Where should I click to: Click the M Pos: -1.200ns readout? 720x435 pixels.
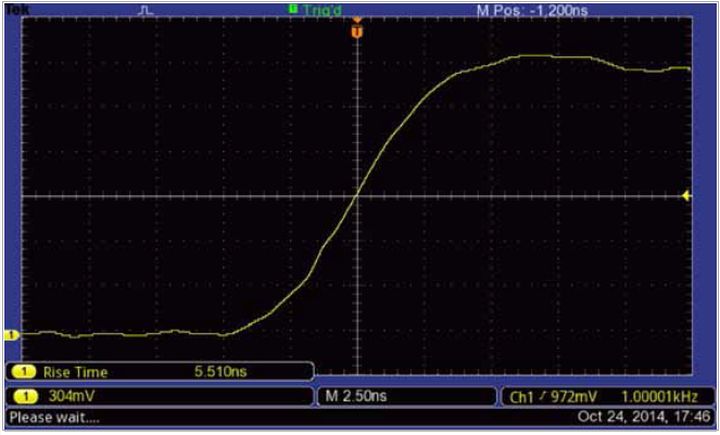pos(532,10)
